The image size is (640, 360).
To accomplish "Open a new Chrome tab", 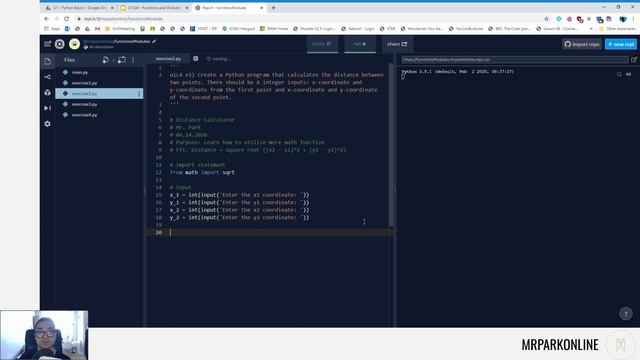I will (273, 8).
